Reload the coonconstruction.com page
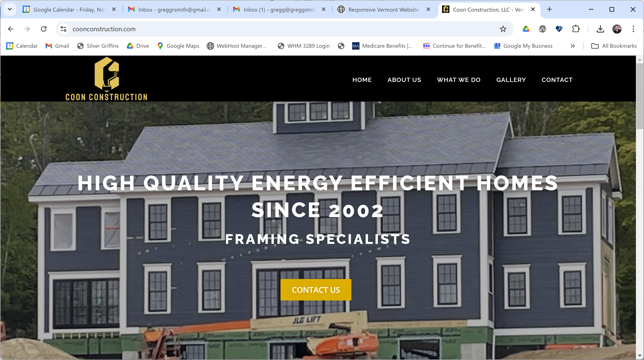The height and width of the screenshot is (360, 644). pos(44,29)
